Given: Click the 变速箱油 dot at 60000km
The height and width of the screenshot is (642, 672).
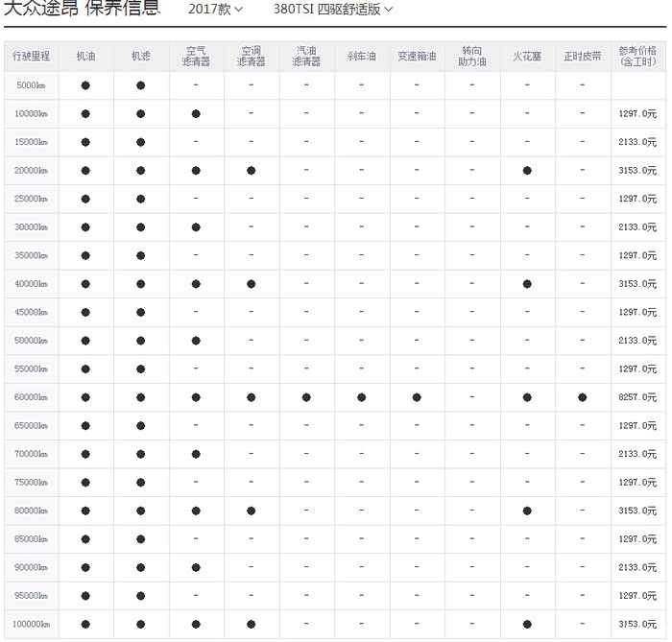Looking at the screenshot, I should point(417,397).
